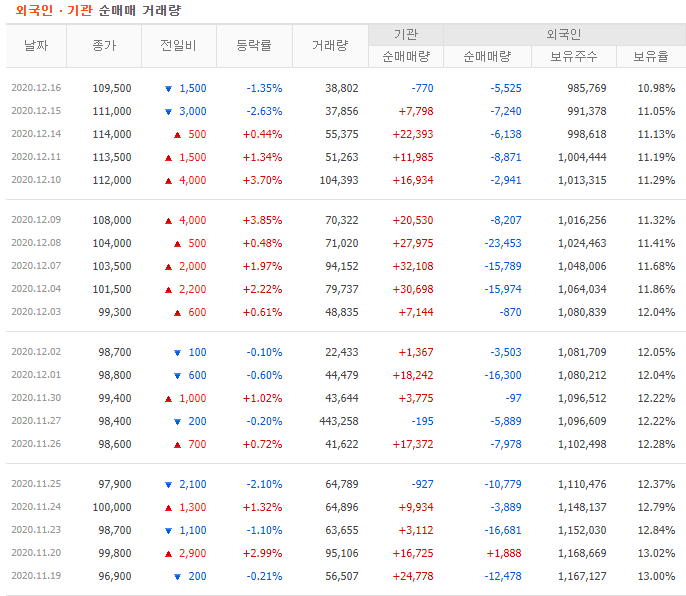
Task: Select the date 2020.12.15
Action: click(x=36, y=111)
